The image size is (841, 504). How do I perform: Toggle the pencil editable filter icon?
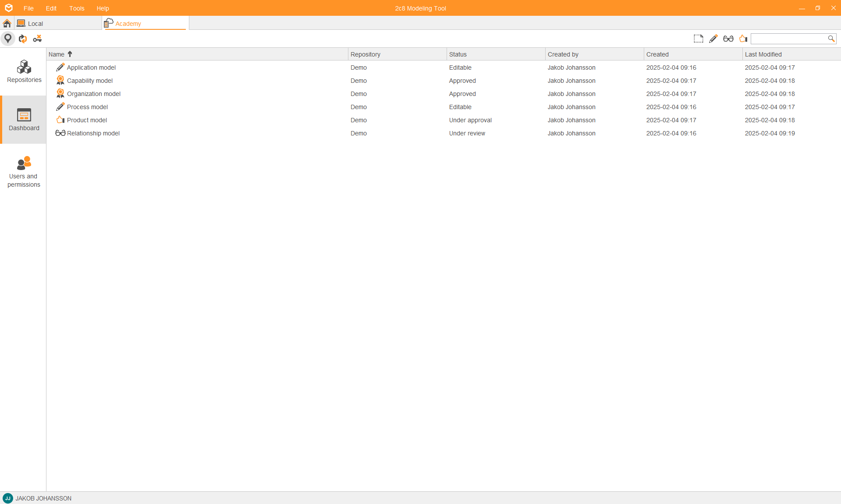pyautogui.click(x=713, y=39)
